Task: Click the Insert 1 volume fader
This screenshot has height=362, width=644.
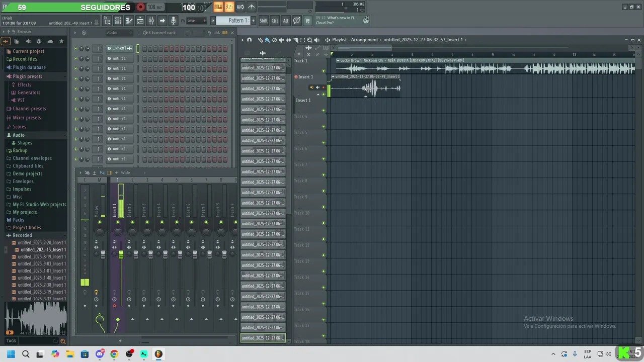Action: (x=121, y=255)
